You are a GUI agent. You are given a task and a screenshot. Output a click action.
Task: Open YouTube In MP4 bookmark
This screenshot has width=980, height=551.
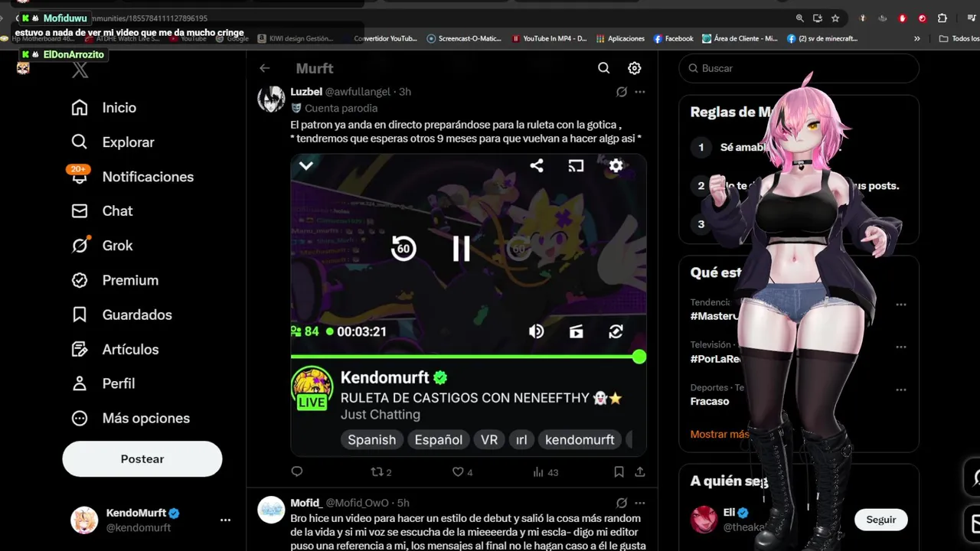click(x=549, y=38)
